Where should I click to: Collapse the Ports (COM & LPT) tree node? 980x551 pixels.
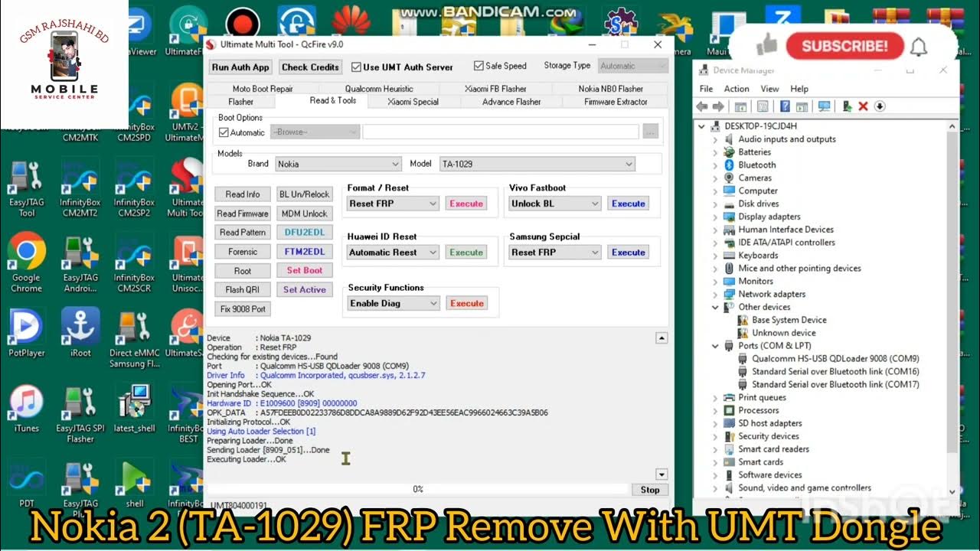click(716, 346)
